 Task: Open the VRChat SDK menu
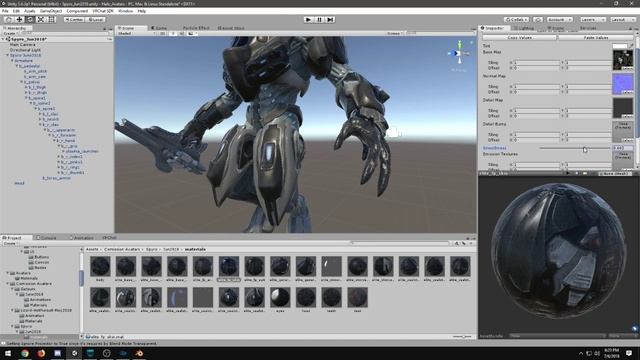(x=103, y=11)
